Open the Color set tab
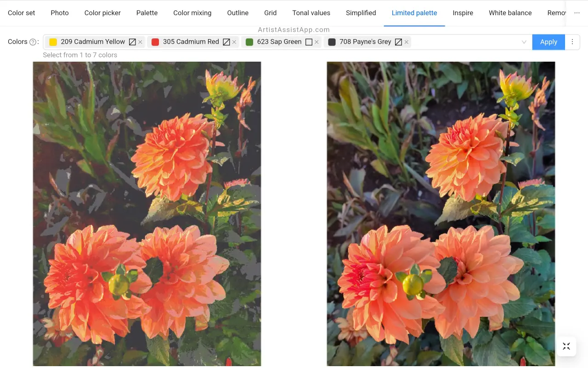588x368 pixels. click(x=22, y=13)
